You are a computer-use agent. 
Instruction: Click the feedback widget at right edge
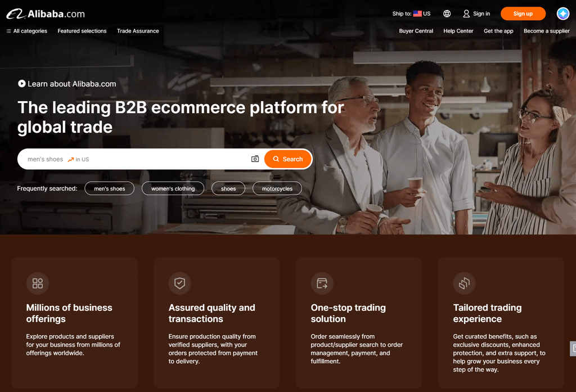[x=573, y=349]
